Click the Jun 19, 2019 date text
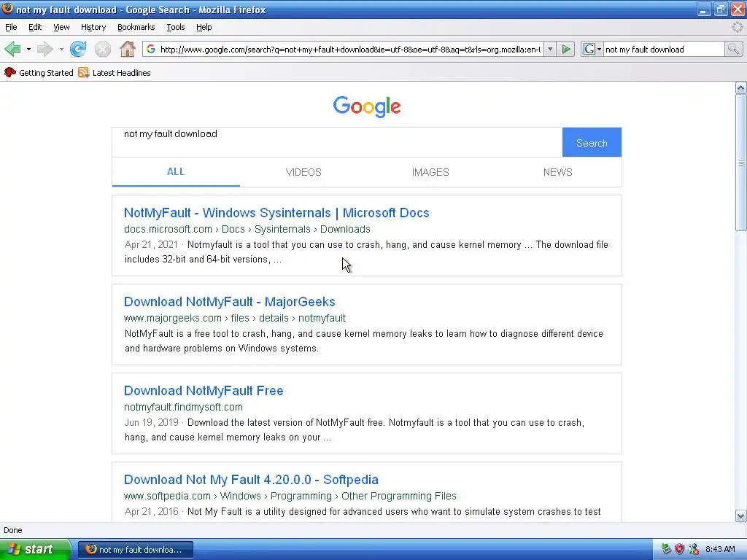The width and height of the screenshot is (747, 560). point(152,423)
